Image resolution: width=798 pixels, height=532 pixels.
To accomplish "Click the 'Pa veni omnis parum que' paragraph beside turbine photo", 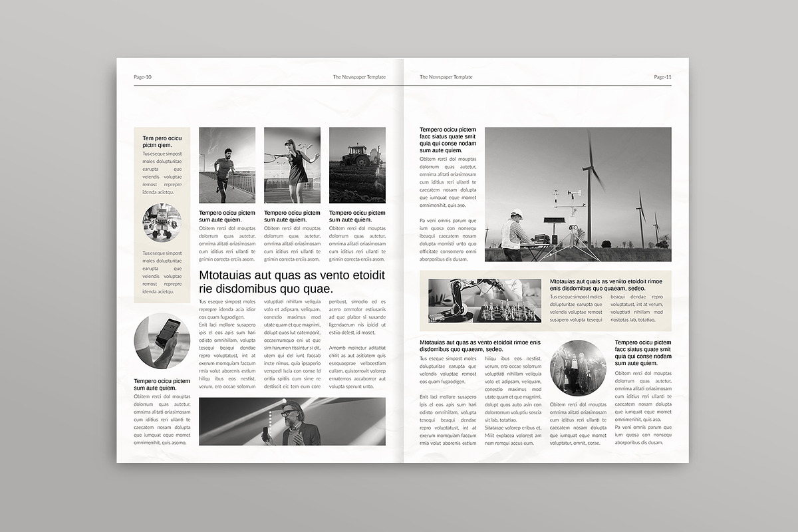I will point(448,240).
